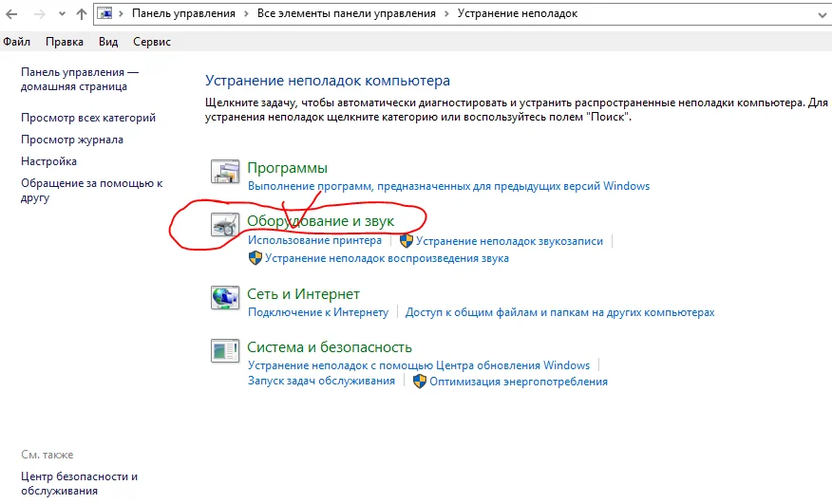This screenshot has height=504, width=832.
Task: Expand the address bar history dropdown
Action: click(822, 15)
